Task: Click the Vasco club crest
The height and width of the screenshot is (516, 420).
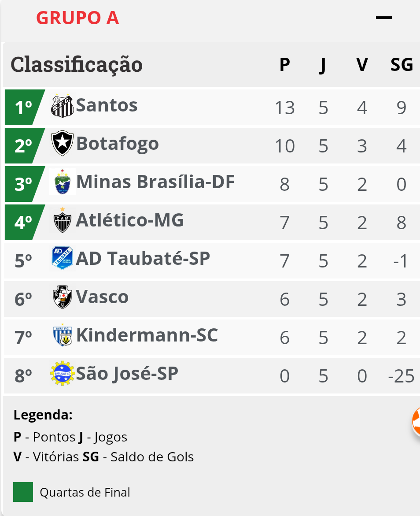Action: pyautogui.click(x=63, y=297)
